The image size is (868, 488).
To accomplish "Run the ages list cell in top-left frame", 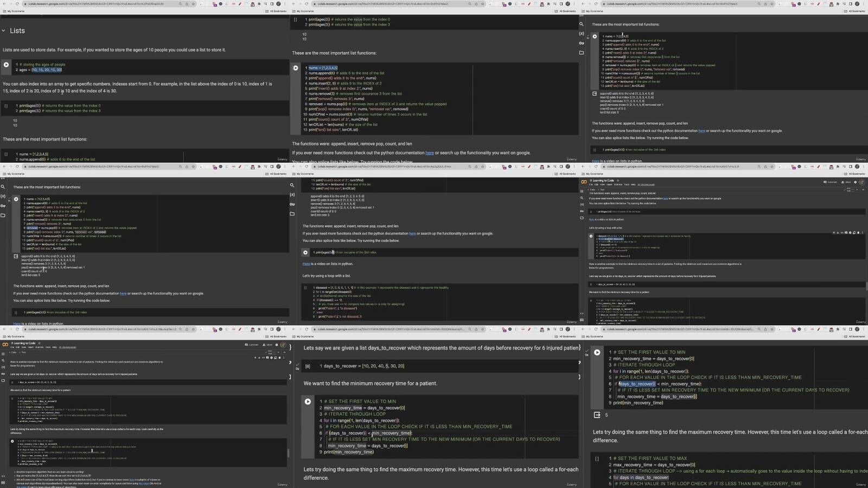I will click(x=6, y=65).
